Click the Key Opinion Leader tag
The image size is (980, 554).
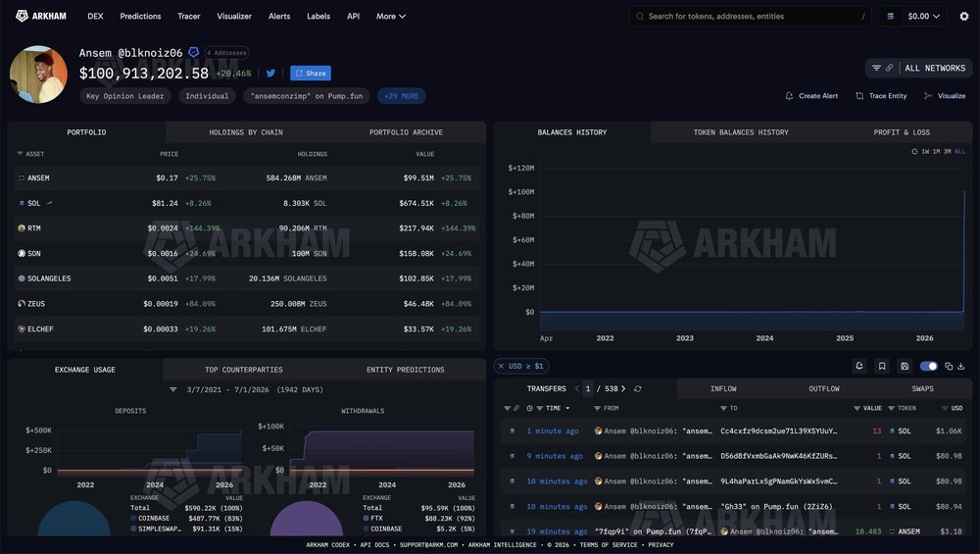(x=125, y=96)
